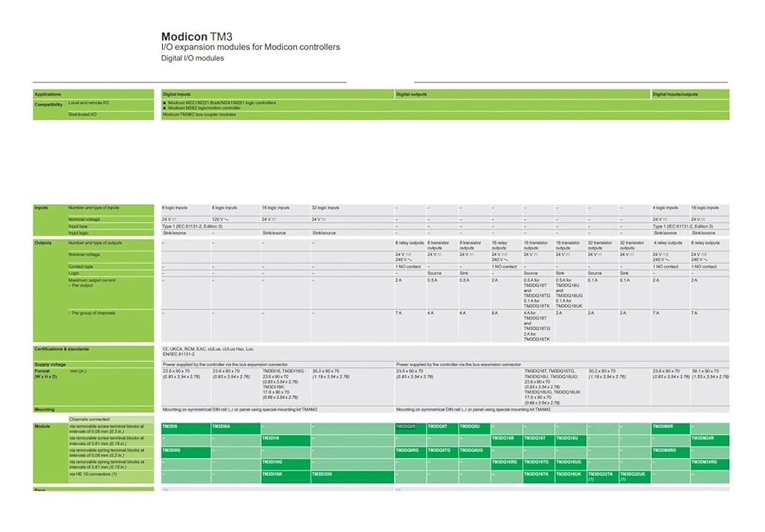The height and width of the screenshot is (532, 765).
Task: Select the TM3DQ16TG module cell
Action: [x=536, y=462]
